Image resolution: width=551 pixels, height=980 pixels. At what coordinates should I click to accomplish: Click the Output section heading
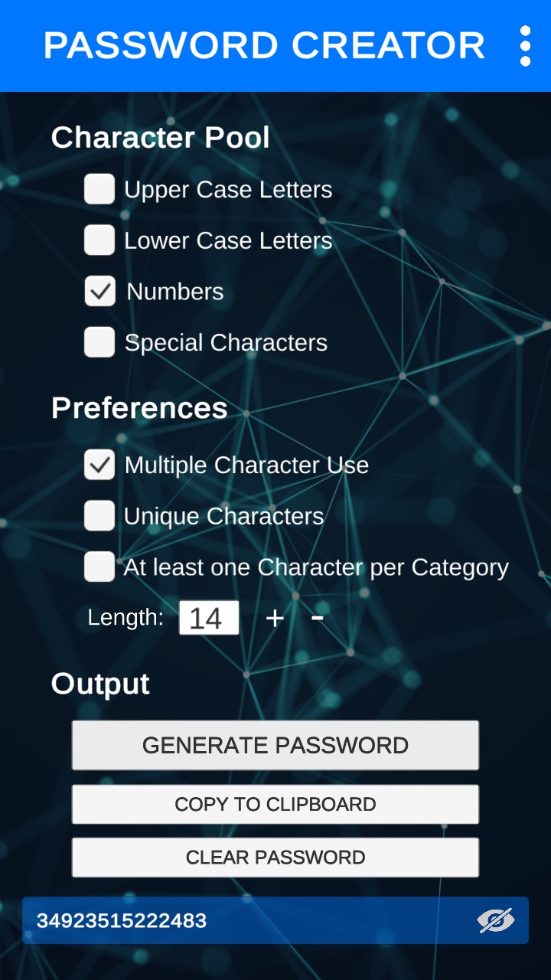(100, 684)
